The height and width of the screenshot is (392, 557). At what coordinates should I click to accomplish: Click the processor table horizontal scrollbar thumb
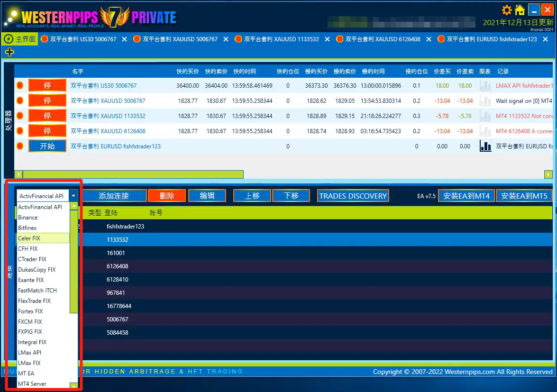click(x=133, y=174)
